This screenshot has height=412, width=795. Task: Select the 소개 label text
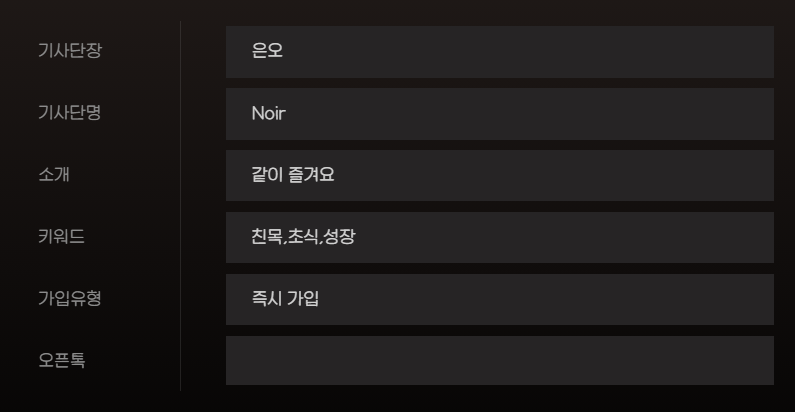[53, 175]
